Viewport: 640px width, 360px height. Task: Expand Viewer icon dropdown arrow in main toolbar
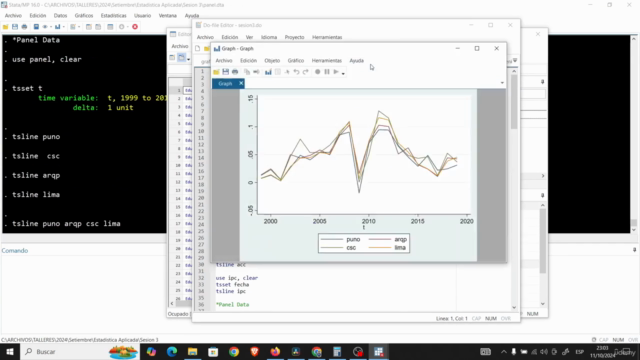click(x=51, y=27)
